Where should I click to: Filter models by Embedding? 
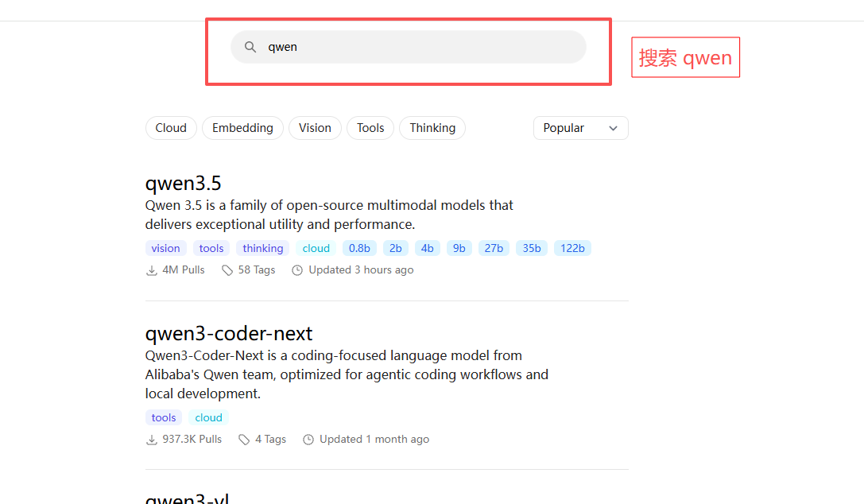[242, 128]
